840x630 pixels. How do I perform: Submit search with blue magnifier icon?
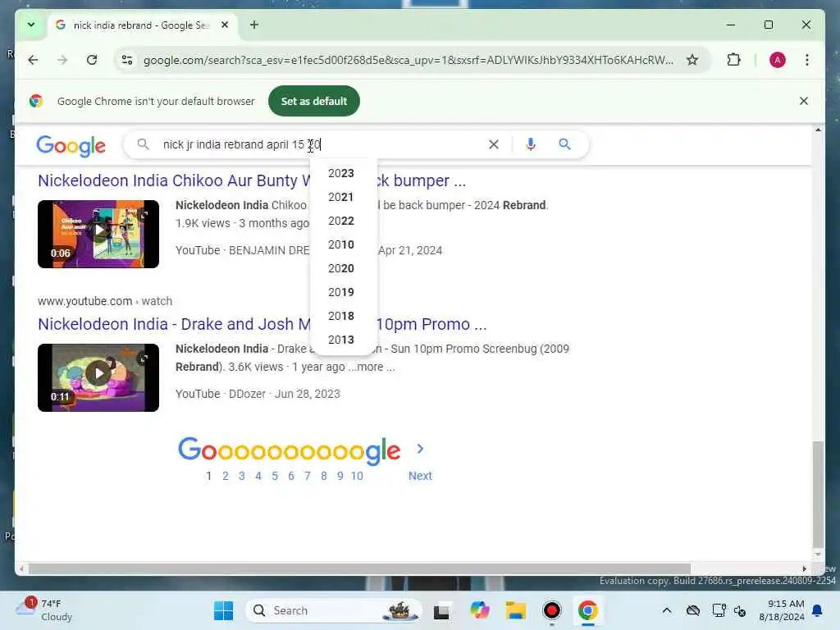[564, 144]
